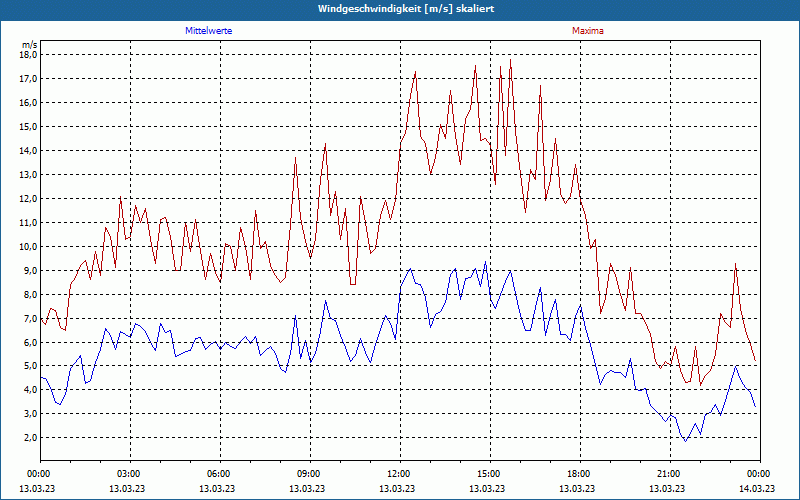Click the 13.03.23 date beneath 18:00
Image resolution: width=800 pixels, height=500 pixels.
(x=577, y=488)
